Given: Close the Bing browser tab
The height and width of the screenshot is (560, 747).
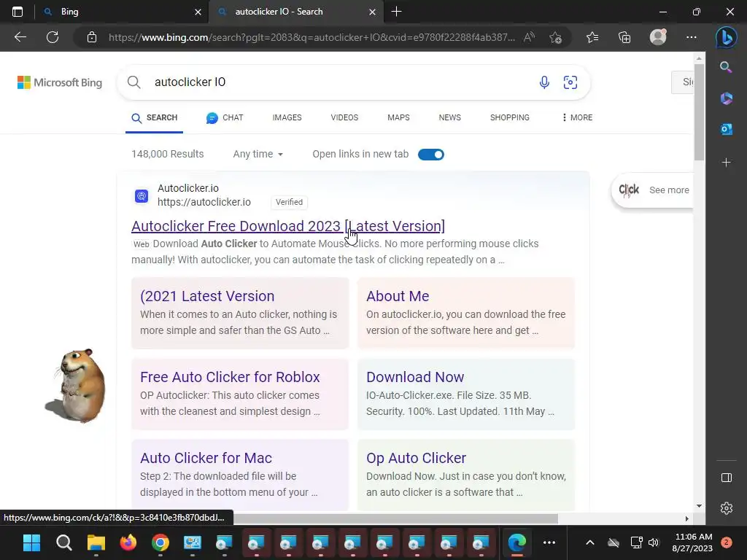Looking at the screenshot, I should pos(198,12).
